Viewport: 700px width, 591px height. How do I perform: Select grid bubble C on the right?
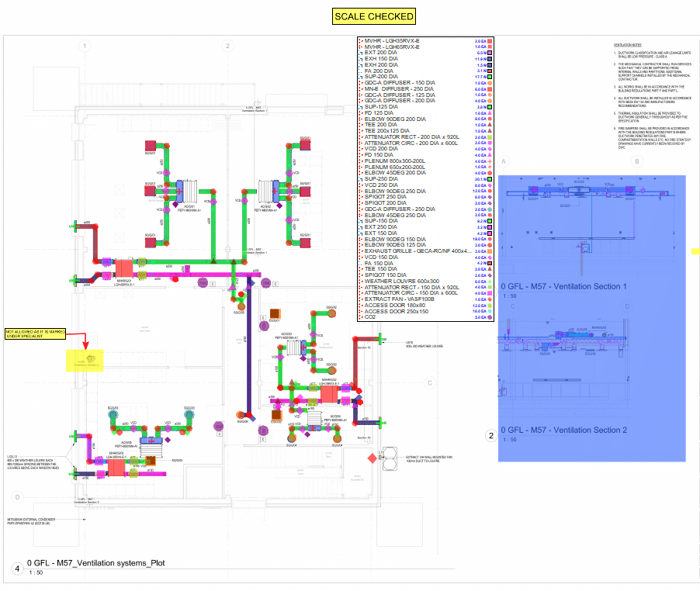coord(428,382)
